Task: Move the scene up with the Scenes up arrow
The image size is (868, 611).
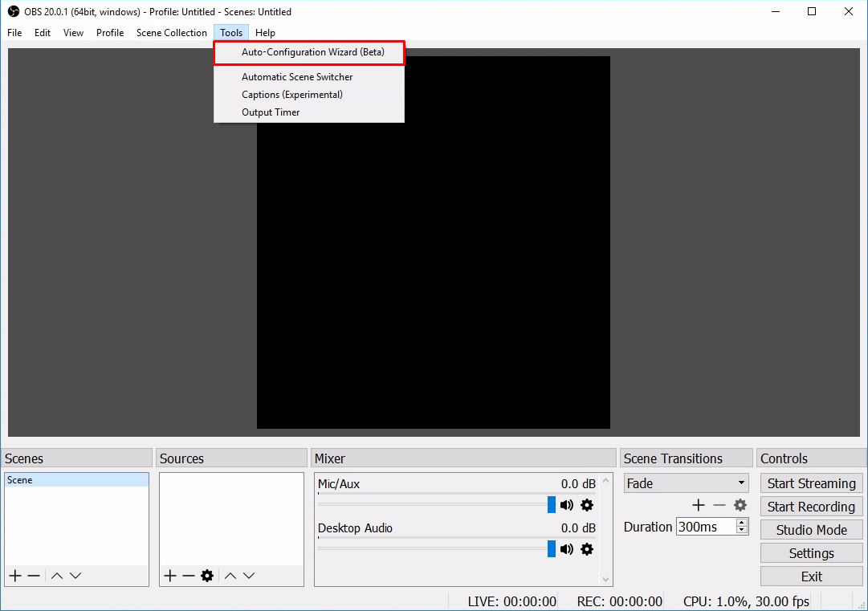Action: [56, 576]
